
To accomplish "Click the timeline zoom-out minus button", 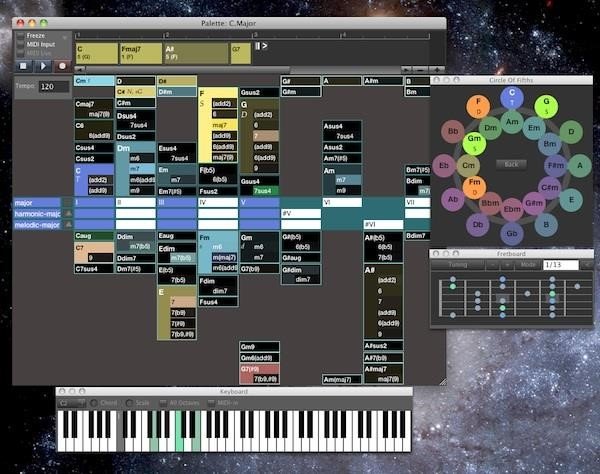I will (x=421, y=70).
